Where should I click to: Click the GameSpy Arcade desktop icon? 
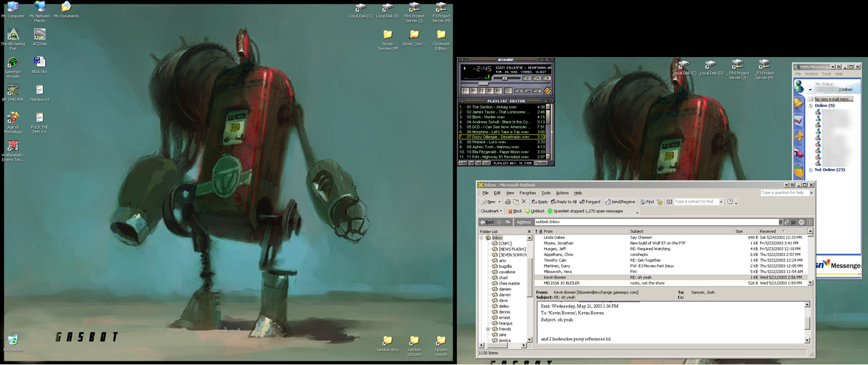point(13,67)
